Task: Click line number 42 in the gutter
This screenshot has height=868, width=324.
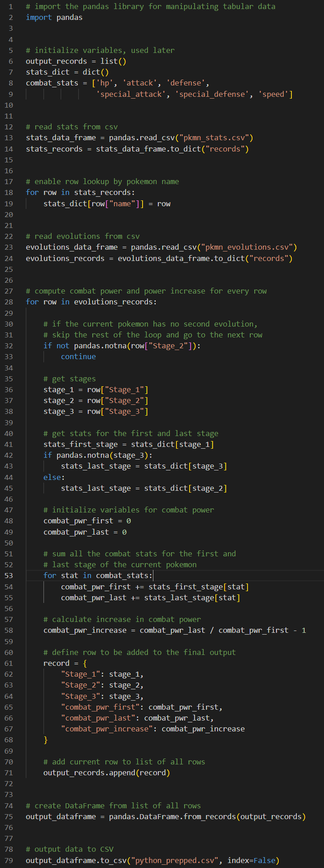Action: [9, 455]
